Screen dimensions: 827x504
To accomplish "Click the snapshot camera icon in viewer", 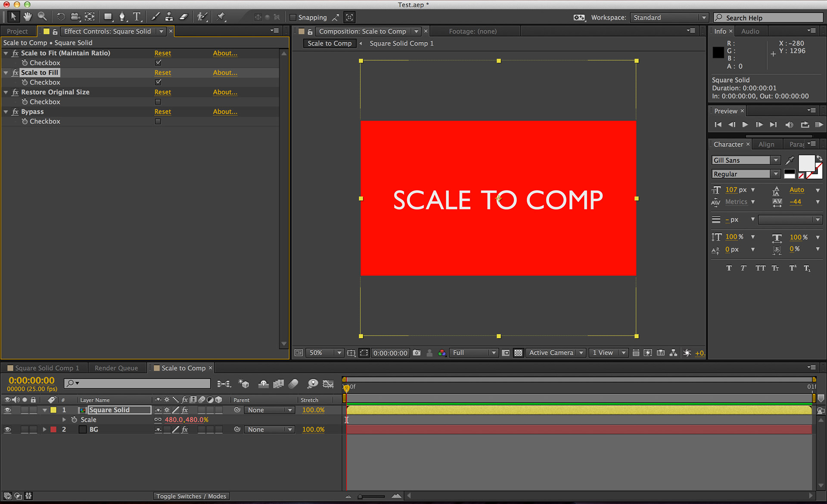I will click(417, 352).
